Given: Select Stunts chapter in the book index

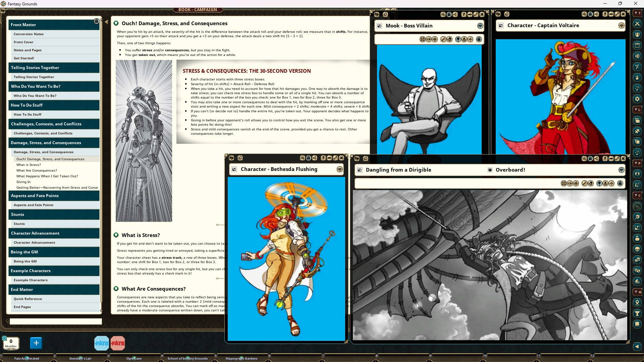Looking at the screenshot, I should [x=17, y=215].
